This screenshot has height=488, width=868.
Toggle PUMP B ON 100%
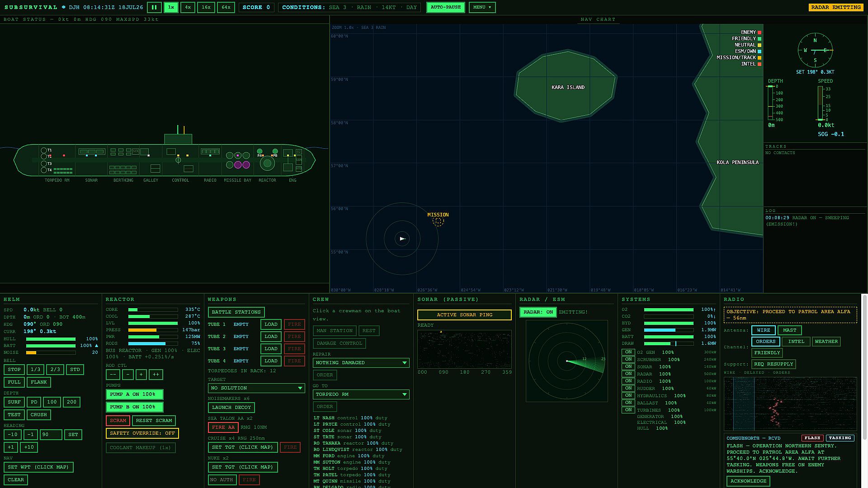(x=134, y=407)
